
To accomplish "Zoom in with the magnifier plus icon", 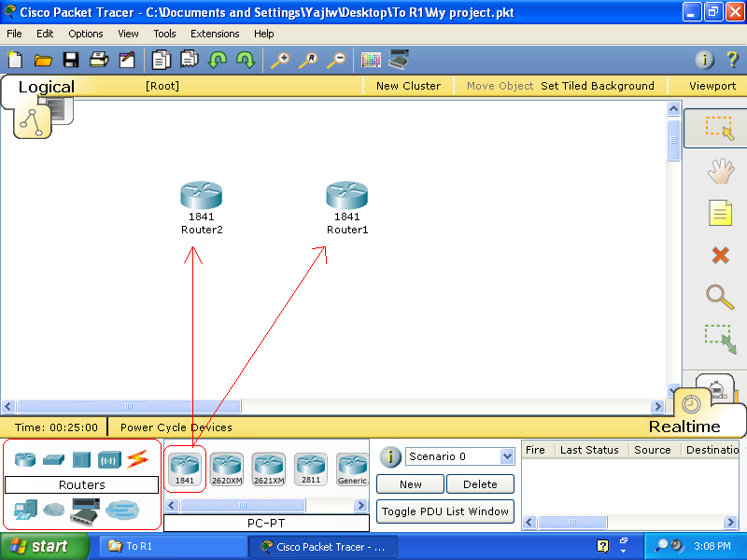I will pyautogui.click(x=280, y=61).
